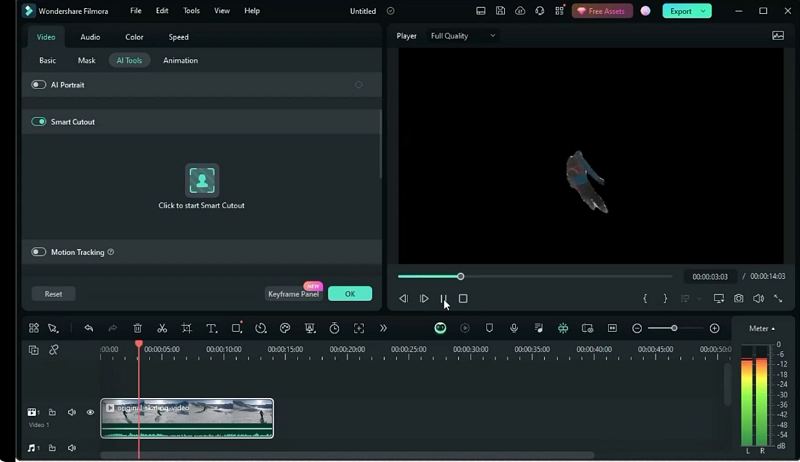Switch to the Color tab
The image size is (800, 462).
[134, 37]
